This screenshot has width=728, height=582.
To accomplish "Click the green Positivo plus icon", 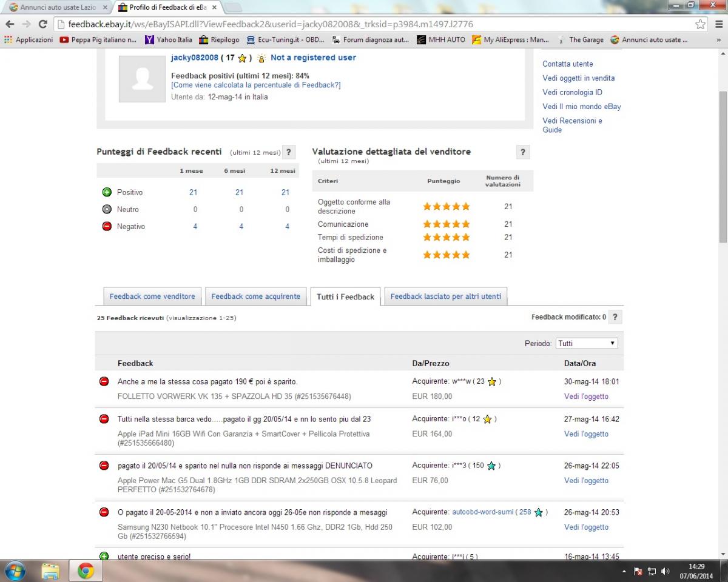I will (107, 192).
